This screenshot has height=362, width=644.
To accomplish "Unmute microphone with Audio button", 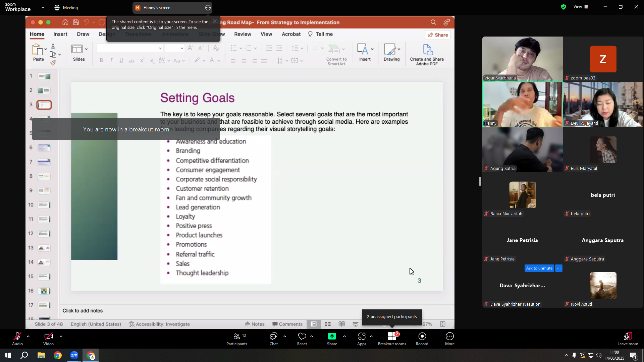I will [17, 339].
